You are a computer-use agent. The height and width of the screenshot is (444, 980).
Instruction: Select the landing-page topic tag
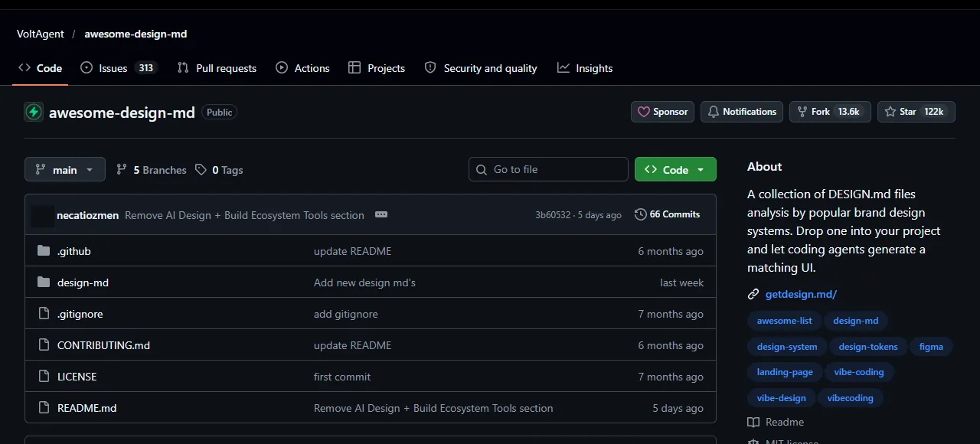[785, 372]
